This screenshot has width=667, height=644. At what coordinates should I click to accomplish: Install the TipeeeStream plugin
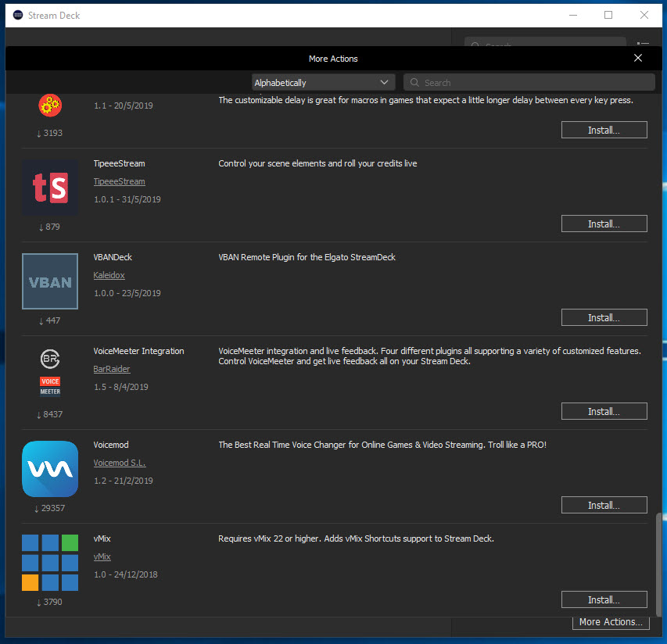(604, 224)
